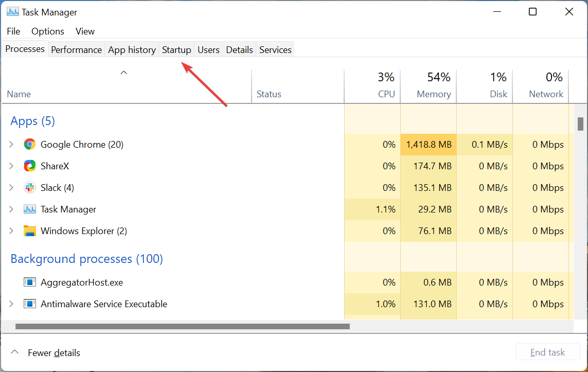Screen dimensions: 588x372
Task: Select the ShareX row name
Action: click(55, 166)
